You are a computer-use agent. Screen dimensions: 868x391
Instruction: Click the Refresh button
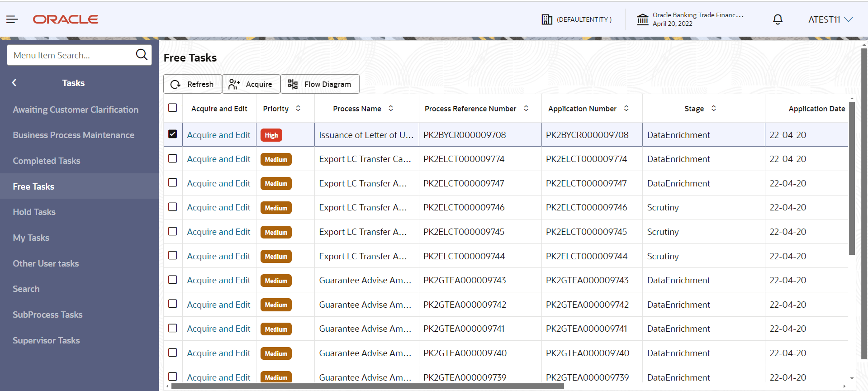193,84
